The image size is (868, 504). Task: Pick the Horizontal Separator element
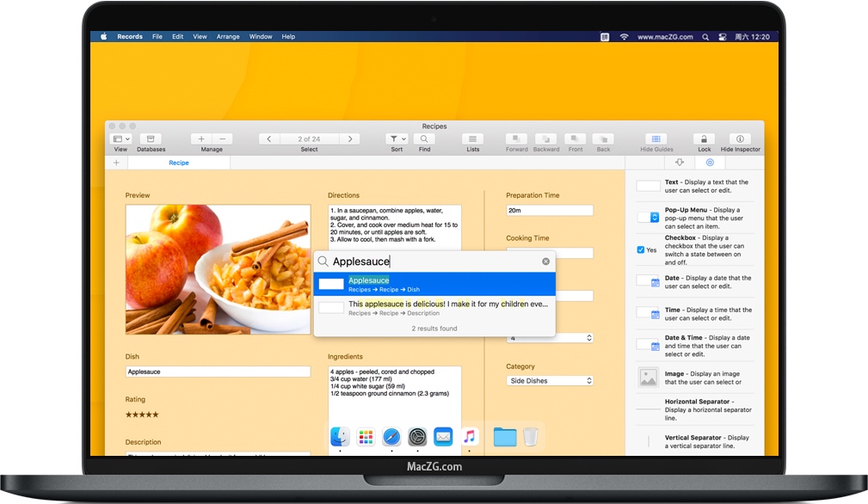[696, 409]
